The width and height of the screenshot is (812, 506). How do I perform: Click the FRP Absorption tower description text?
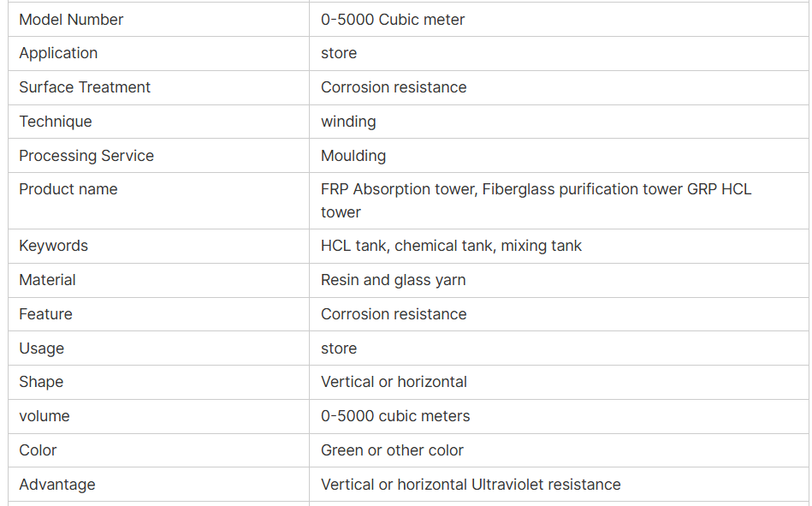536,189
